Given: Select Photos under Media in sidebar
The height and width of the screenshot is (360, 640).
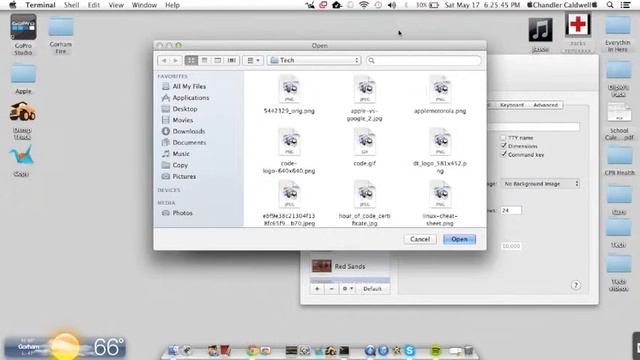Looking at the screenshot, I should tap(177, 213).
